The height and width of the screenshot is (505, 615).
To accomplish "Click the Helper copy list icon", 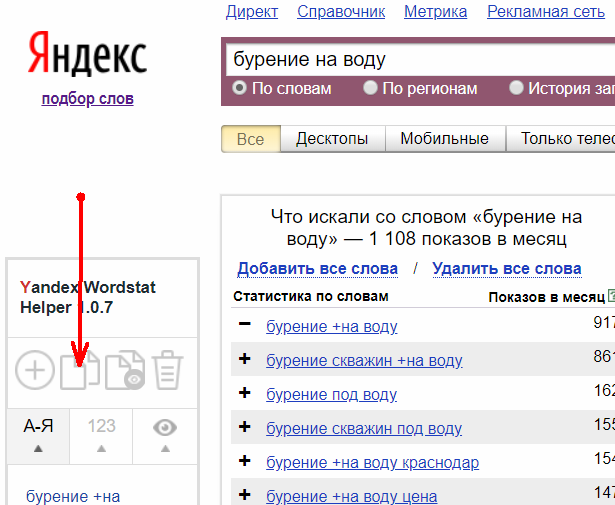I will coord(80,370).
